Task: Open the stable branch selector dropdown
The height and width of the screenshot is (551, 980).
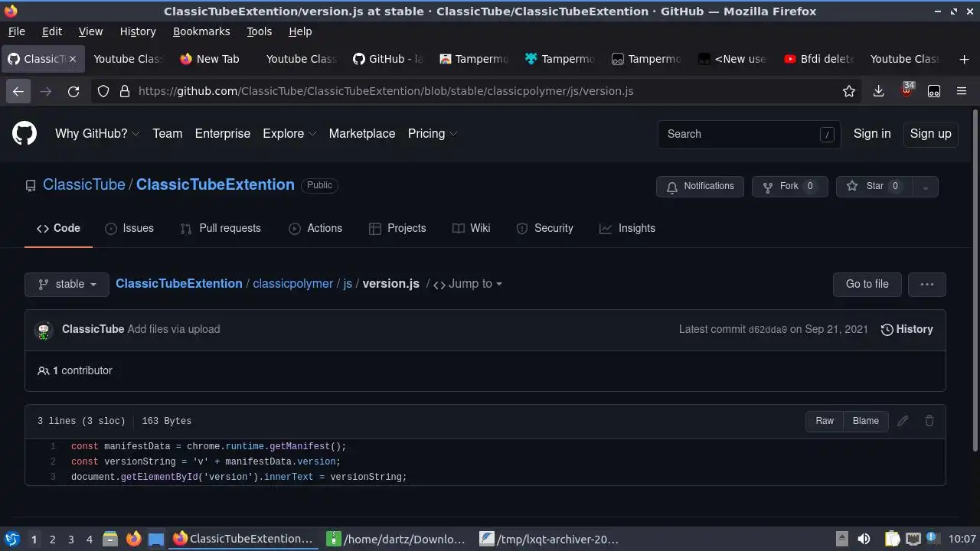Action: tap(67, 284)
